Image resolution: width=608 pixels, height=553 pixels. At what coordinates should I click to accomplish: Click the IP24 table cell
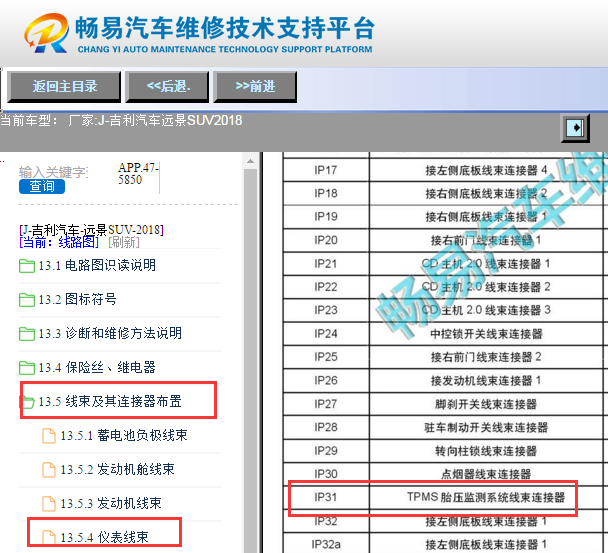click(326, 334)
